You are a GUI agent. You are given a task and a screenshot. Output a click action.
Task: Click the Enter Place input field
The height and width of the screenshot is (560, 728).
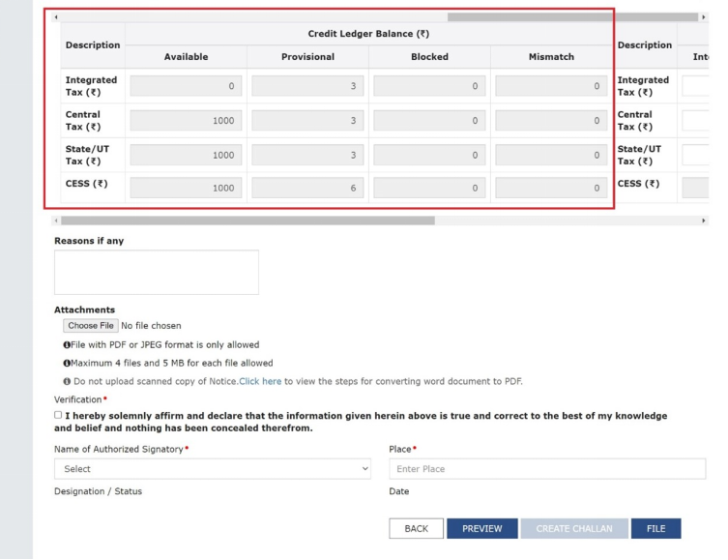[x=547, y=469]
